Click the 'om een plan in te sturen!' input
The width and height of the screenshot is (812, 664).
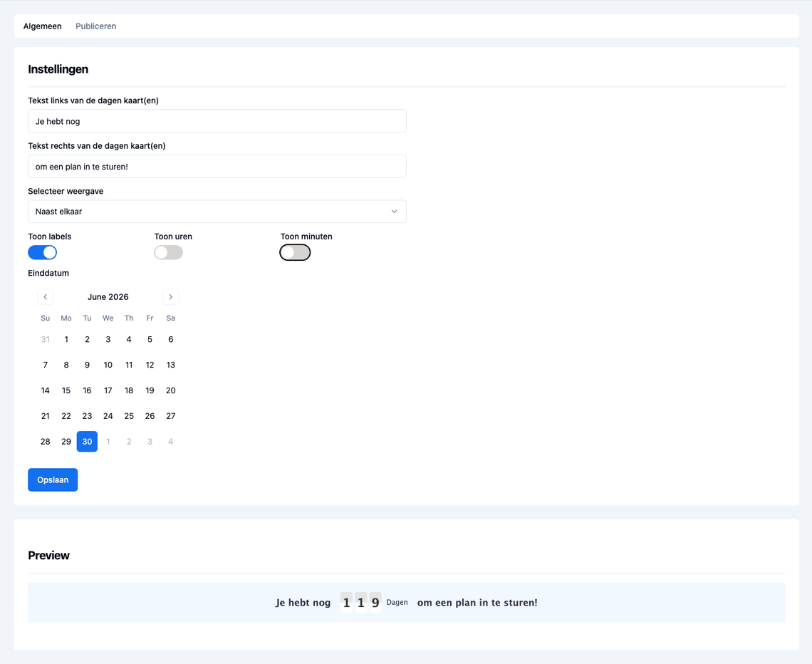coord(217,167)
